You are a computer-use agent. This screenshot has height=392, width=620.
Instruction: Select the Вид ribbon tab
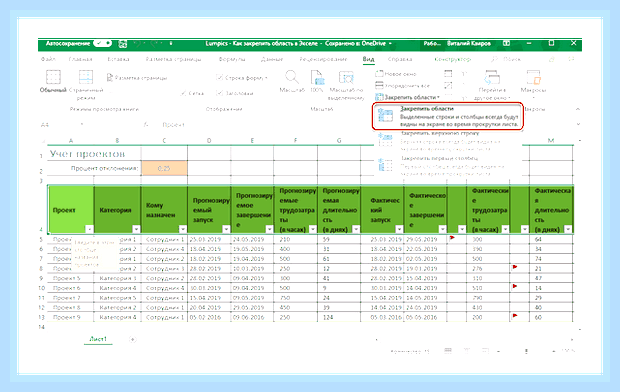[368, 59]
